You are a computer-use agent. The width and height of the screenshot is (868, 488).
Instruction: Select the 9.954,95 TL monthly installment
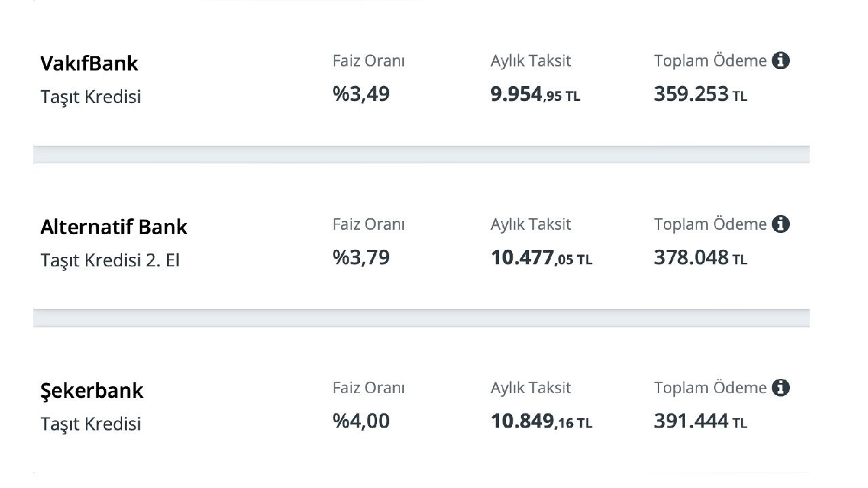pyautogui.click(x=536, y=94)
